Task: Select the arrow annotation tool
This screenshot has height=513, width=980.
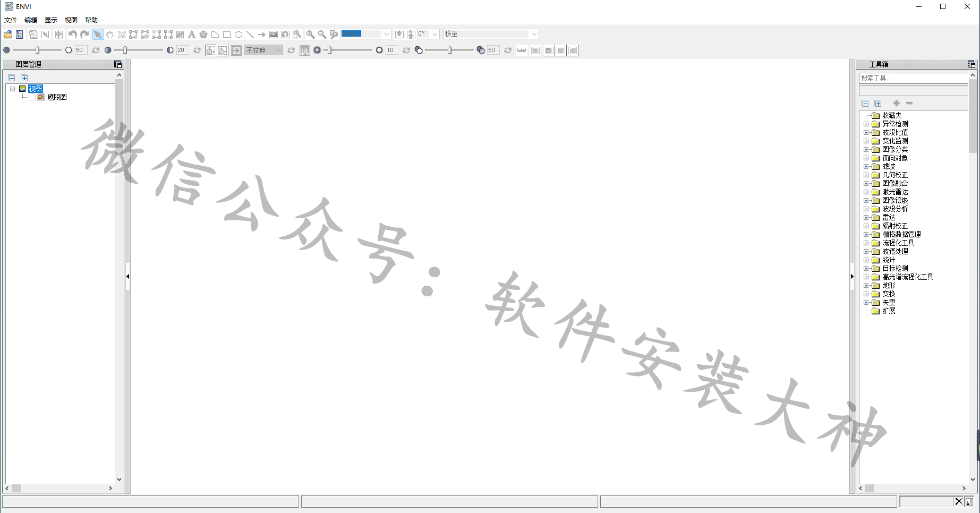Action: pyautogui.click(x=262, y=35)
